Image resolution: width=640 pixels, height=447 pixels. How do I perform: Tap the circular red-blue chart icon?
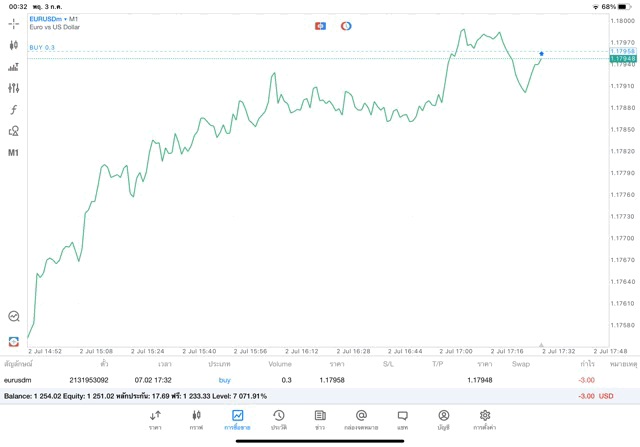coord(346,25)
